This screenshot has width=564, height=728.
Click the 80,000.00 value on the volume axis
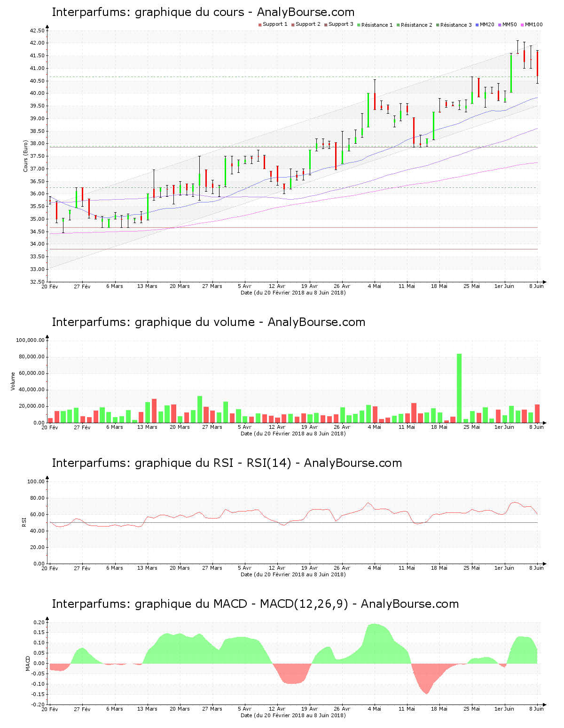point(32,357)
